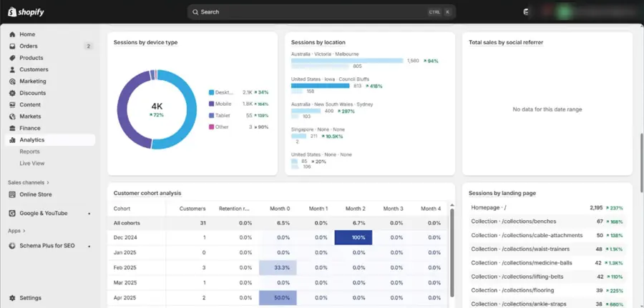Screen dimensions: 644x308
Task: Click the Markets globe icon
Action: [x=12, y=116]
